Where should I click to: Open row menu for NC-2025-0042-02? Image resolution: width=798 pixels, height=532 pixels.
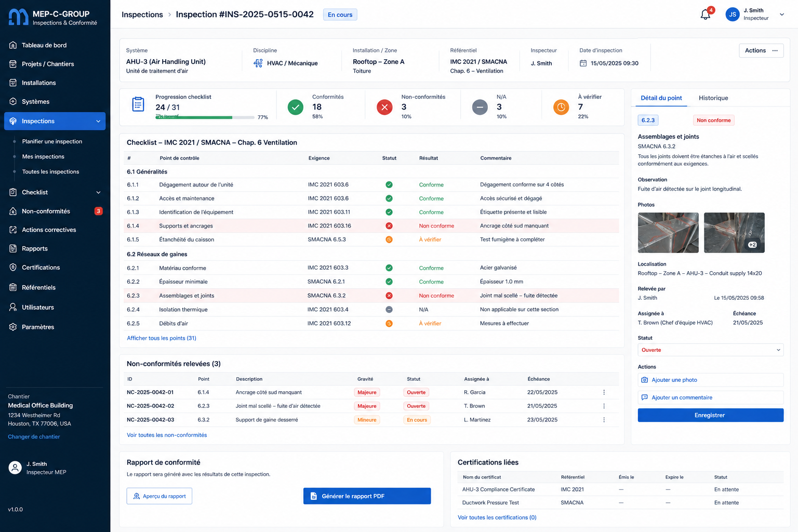(604, 406)
